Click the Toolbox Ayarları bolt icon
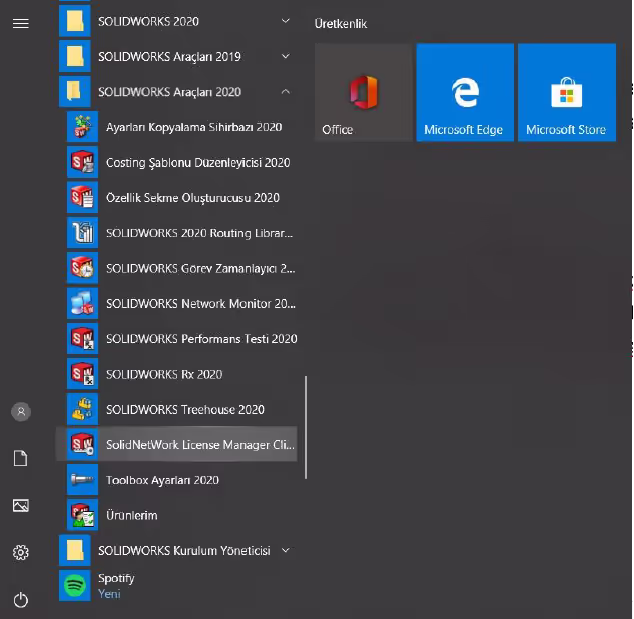634x619 pixels. point(82,480)
